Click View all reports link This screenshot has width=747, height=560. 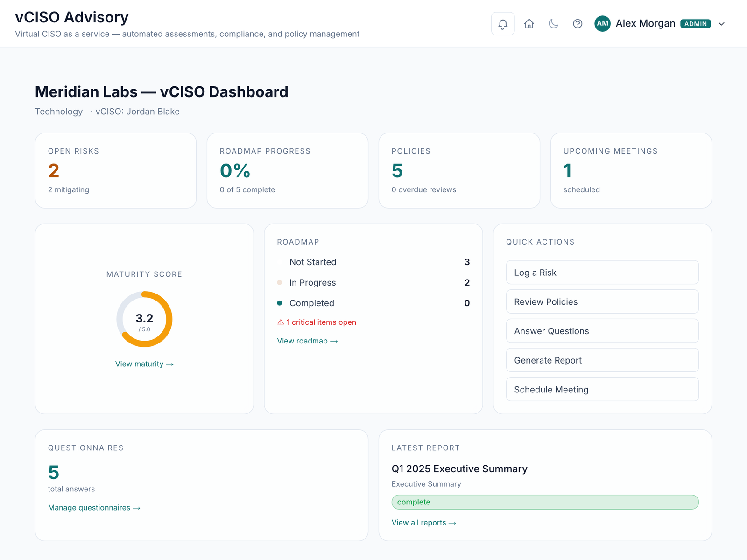point(424,523)
